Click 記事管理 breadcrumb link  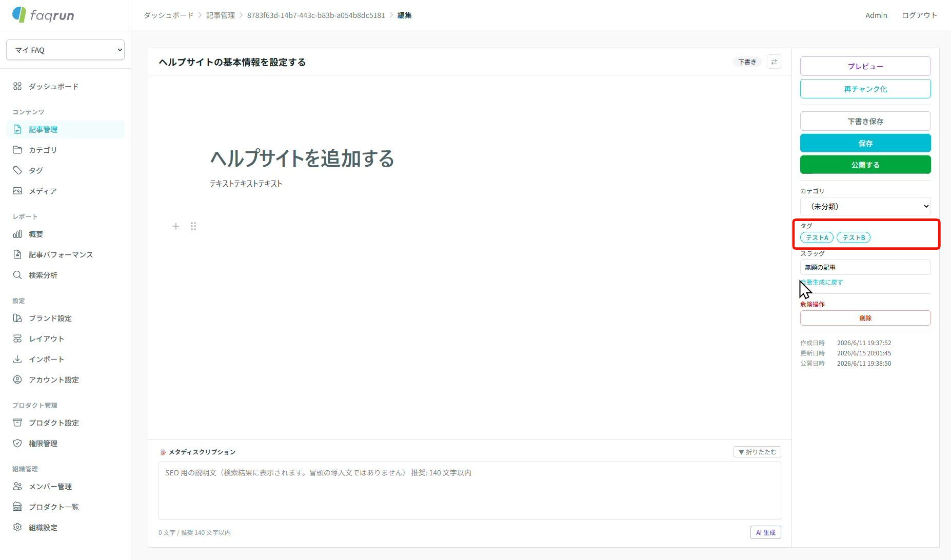[x=221, y=15]
